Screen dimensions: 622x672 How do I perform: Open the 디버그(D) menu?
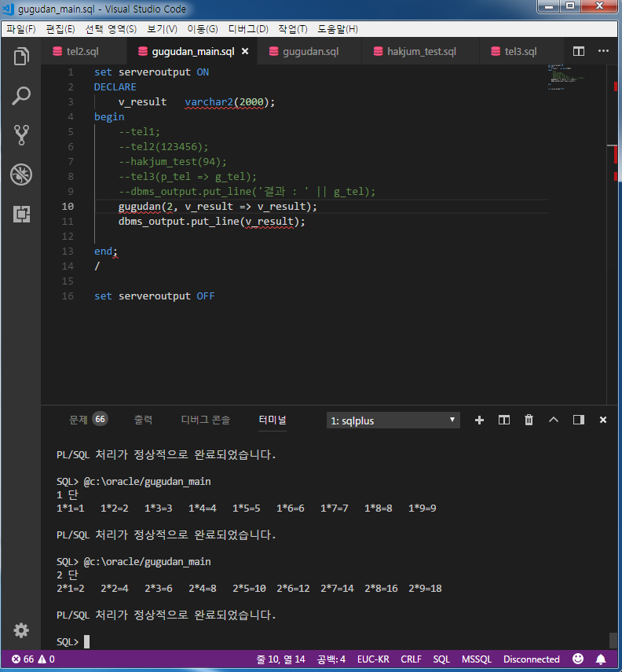[248, 29]
